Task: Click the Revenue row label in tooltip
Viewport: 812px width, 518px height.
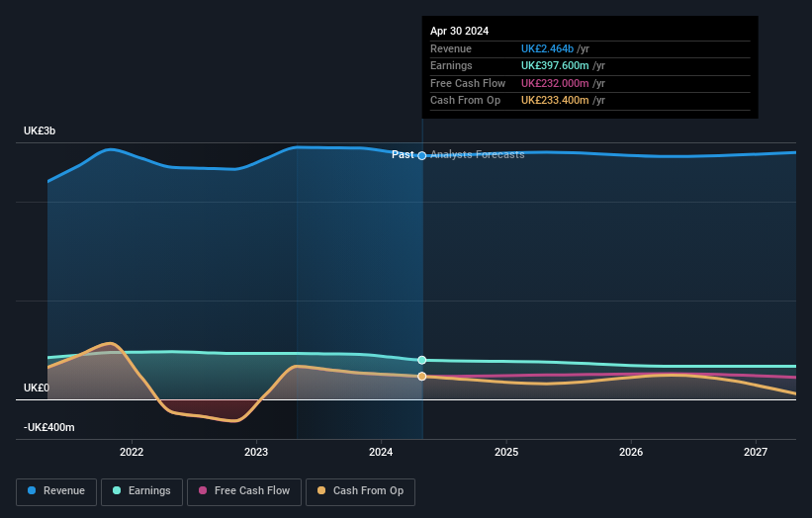Action: point(451,48)
